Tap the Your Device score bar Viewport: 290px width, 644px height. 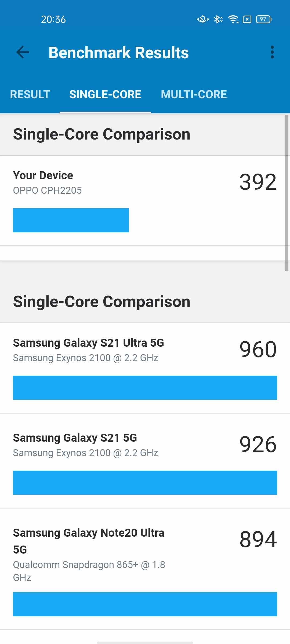click(71, 220)
